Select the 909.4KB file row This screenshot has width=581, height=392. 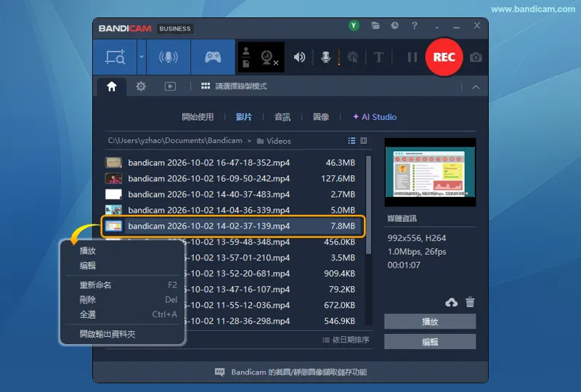click(275, 274)
